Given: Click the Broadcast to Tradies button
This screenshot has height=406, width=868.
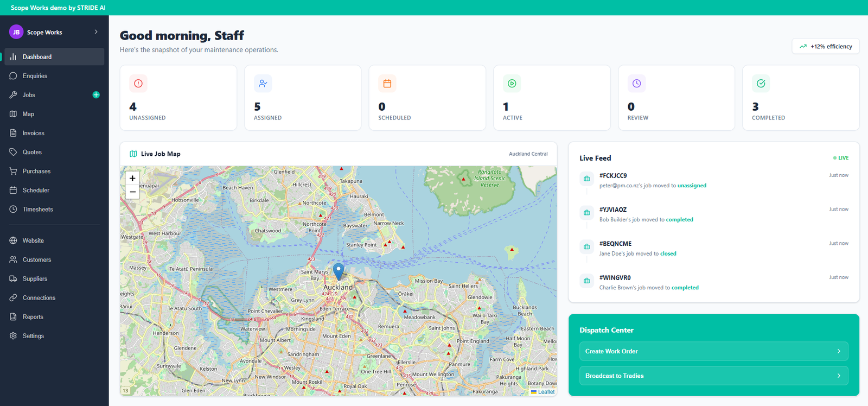Looking at the screenshot, I should point(714,376).
